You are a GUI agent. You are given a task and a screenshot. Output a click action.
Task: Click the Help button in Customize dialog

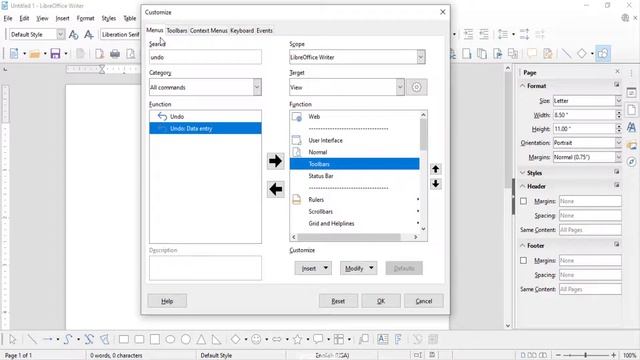tap(167, 301)
